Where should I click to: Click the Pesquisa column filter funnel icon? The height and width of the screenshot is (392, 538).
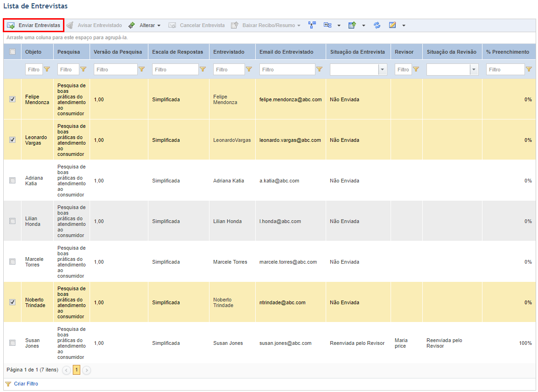point(84,70)
